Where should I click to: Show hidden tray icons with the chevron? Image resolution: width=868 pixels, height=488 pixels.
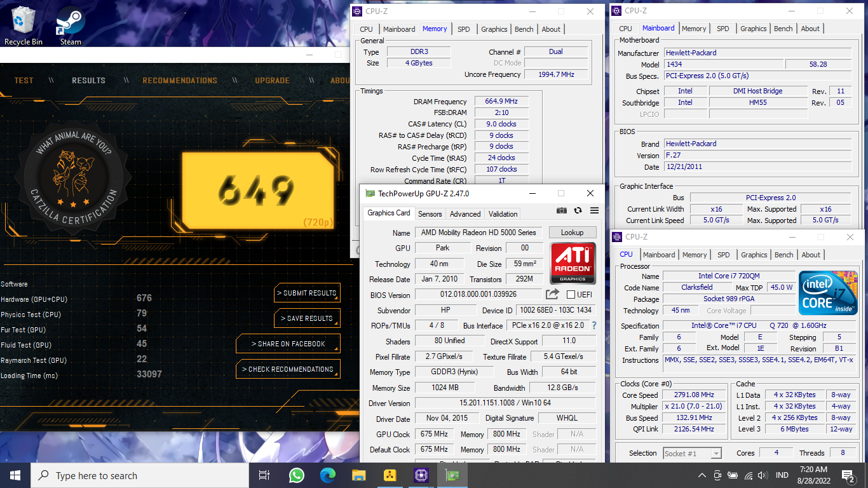[x=702, y=475]
